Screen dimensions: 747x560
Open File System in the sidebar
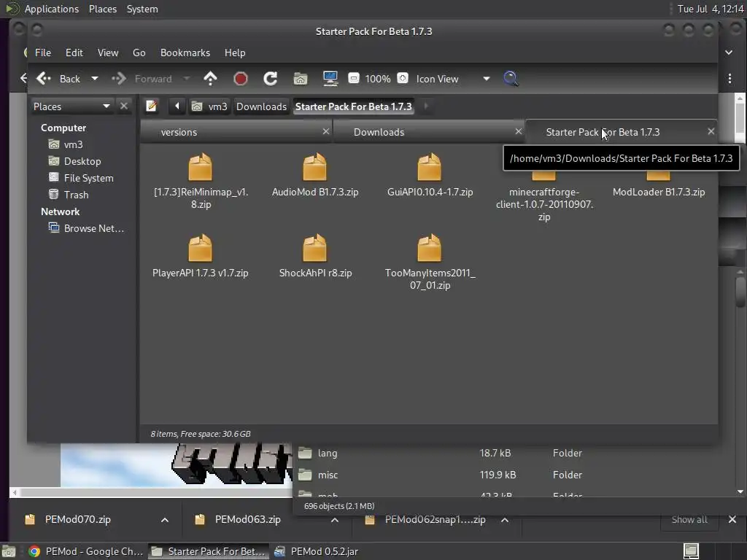tap(88, 178)
